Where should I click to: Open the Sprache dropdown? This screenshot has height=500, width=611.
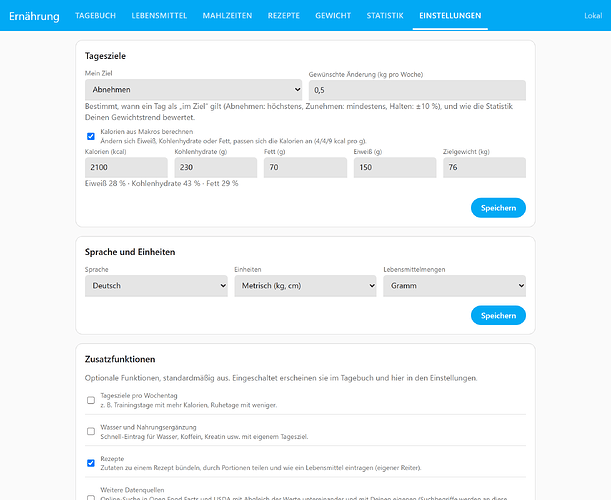click(156, 286)
